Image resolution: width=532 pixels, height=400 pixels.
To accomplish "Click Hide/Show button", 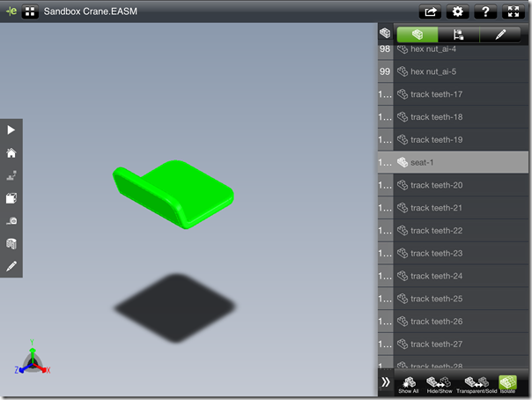I will coord(440,385).
